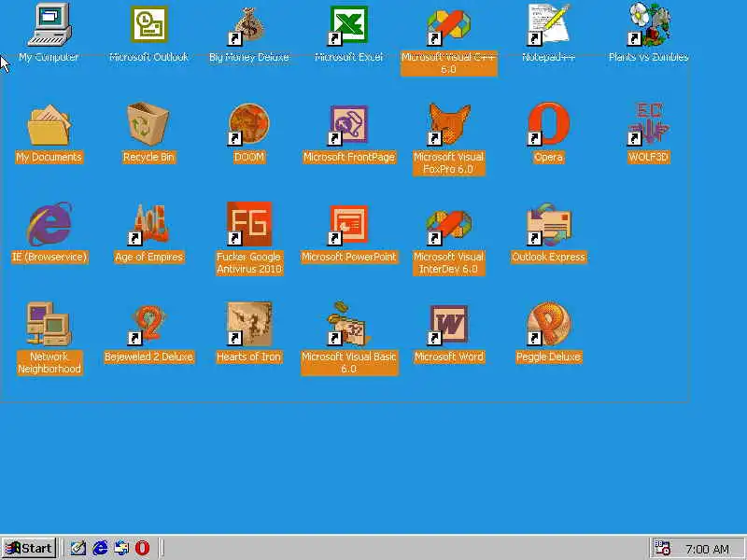The height and width of the screenshot is (560, 747).
Task: Click the 7:00 AM taskbar clock
Action: pos(707,549)
